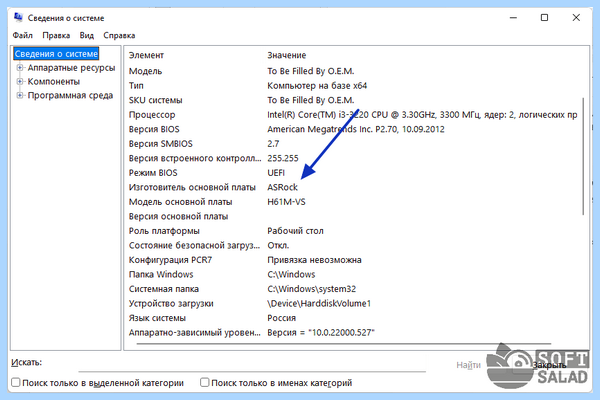Maximize the Сведения о системе window
The image size is (600, 400).
[544, 18]
